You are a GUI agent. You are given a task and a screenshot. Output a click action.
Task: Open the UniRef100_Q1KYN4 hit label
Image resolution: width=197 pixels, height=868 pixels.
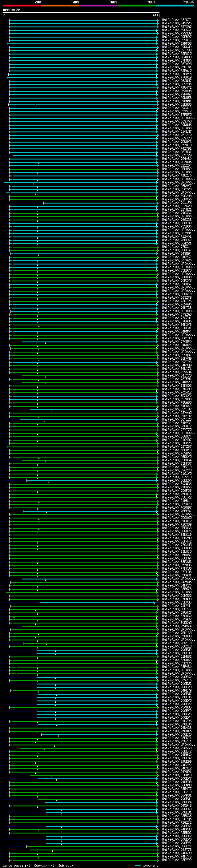click(176, 606)
